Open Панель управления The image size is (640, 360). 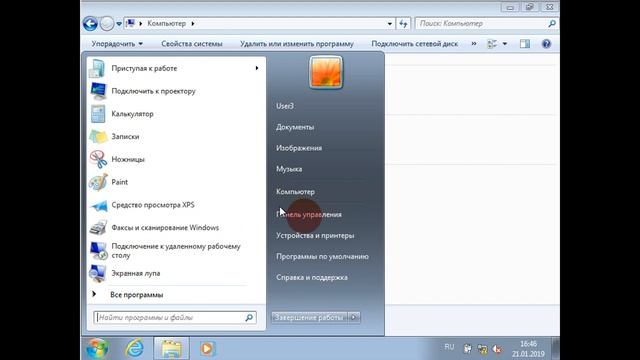[x=309, y=214]
